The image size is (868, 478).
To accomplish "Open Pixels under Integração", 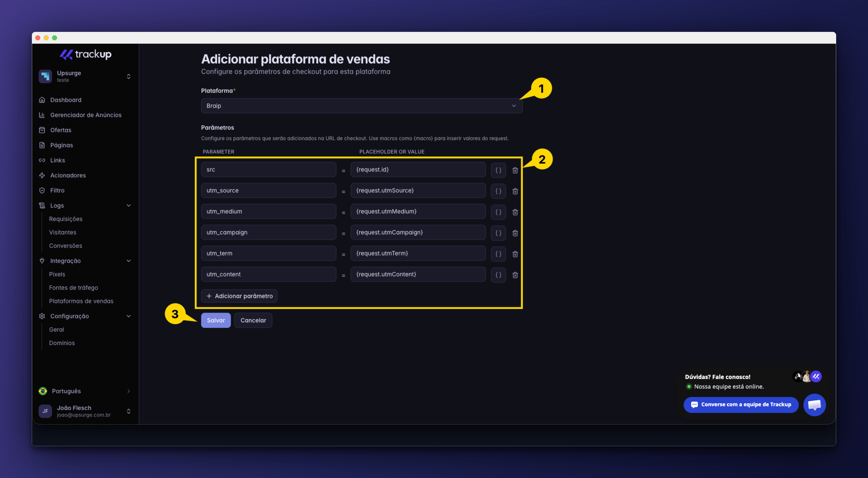I will pyautogui.click(x=57, y=274).
